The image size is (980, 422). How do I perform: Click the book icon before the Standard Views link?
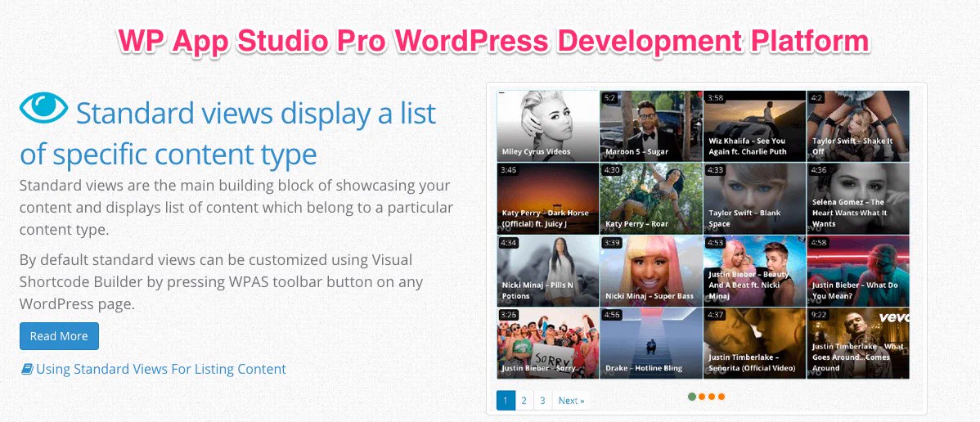(x=27, y=370)
